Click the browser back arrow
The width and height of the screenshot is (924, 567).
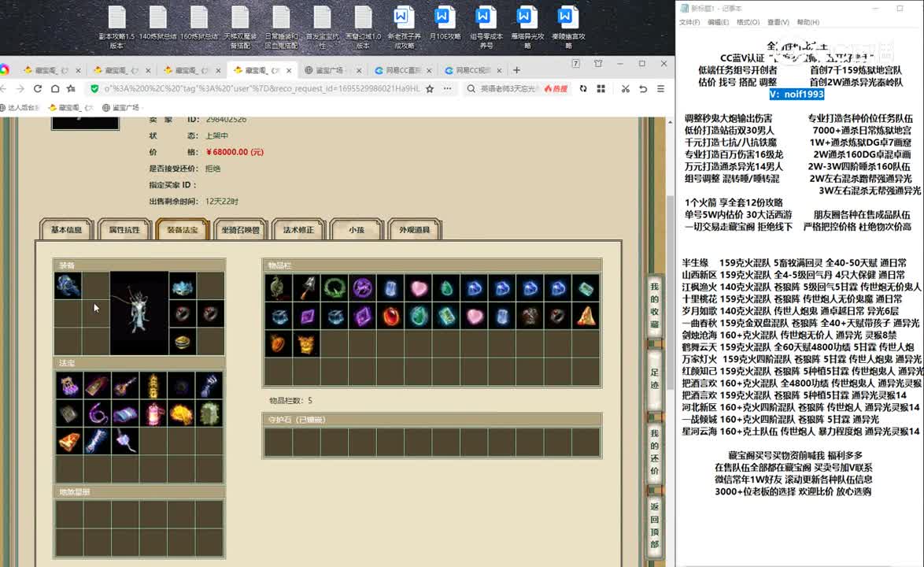pyautogui.click(x=3, y=88)
